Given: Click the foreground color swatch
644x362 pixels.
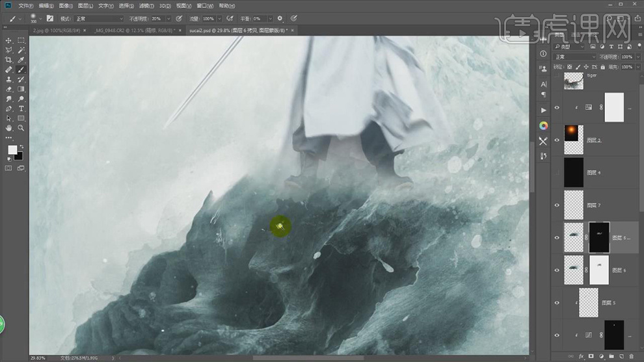Looking at the screenshot, I should point(12,149).
